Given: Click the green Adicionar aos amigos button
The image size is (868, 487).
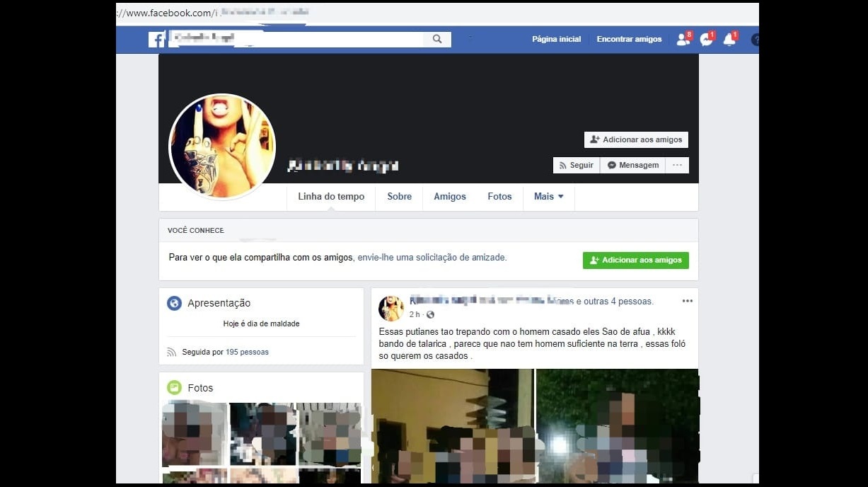Looking at the screenshot, I should 636,260.
